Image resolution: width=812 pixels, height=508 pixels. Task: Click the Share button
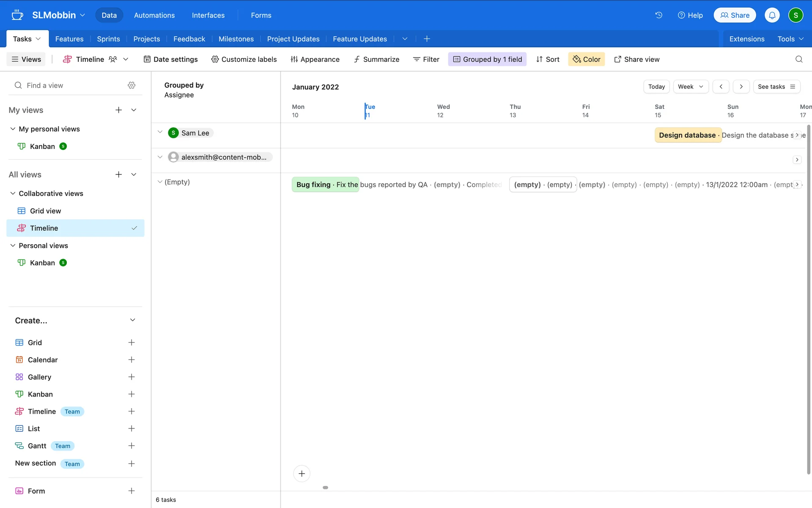pos(735,15)
